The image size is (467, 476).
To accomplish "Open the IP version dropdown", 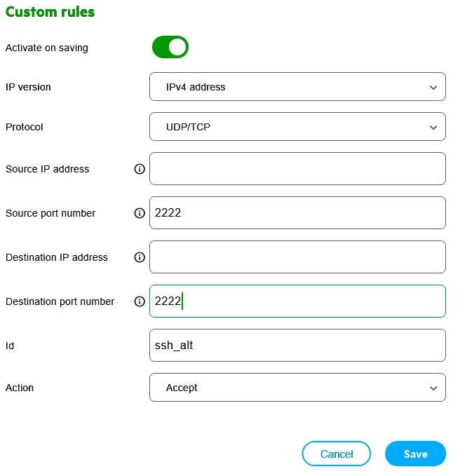I will tap(297, 88).
